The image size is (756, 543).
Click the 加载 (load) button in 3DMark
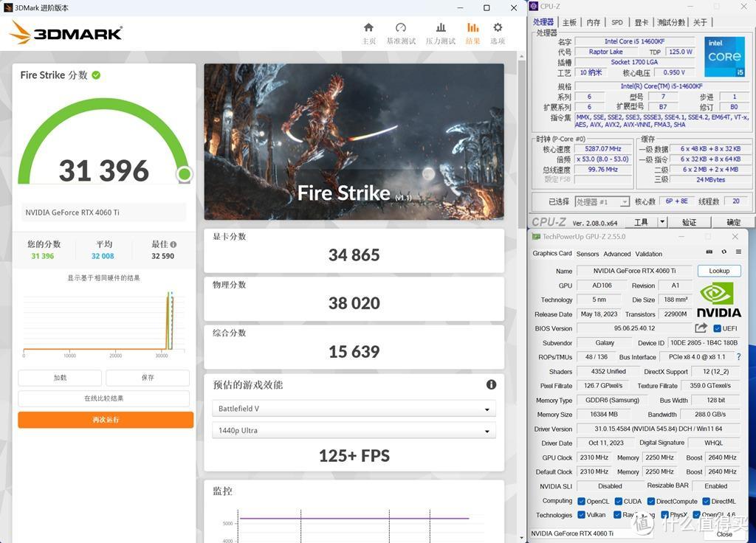pos(60,378)
